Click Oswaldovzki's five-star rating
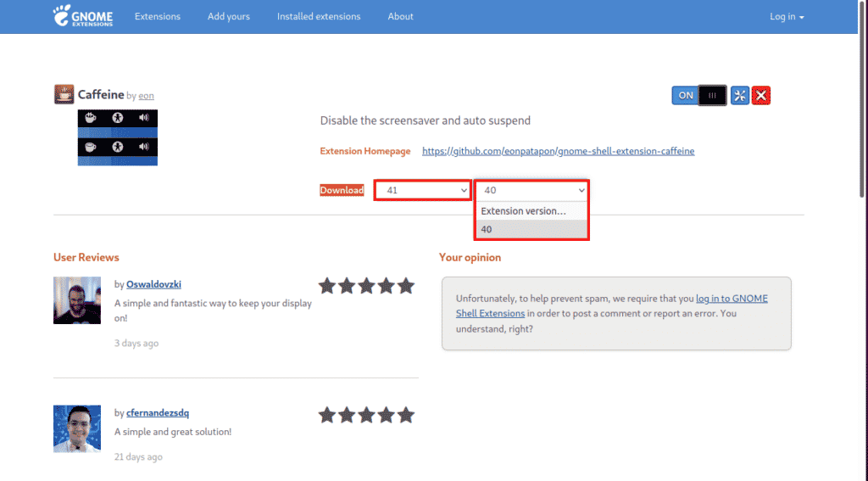Viewport: 868px width, 481px height. (x=366, y=286)
